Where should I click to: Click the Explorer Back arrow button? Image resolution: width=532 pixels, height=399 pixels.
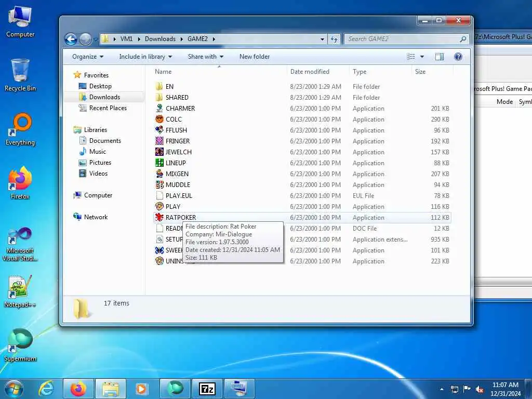click(71, 39)
